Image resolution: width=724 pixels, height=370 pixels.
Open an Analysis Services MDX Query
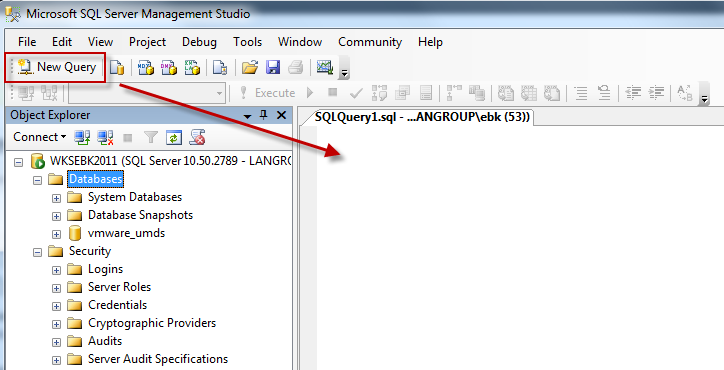(146, 67)
